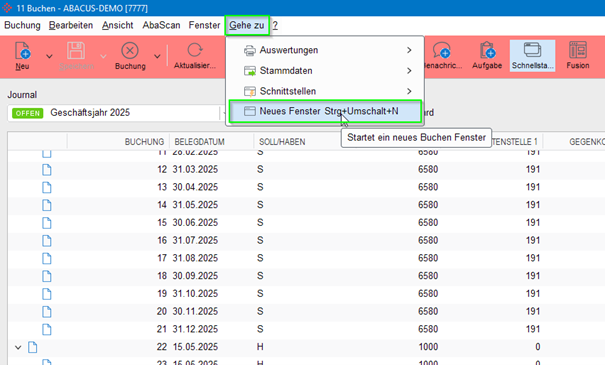Screen dimensions: 605x365
Task: Click document icon in row 13
Action: click(x=47, y=188)
